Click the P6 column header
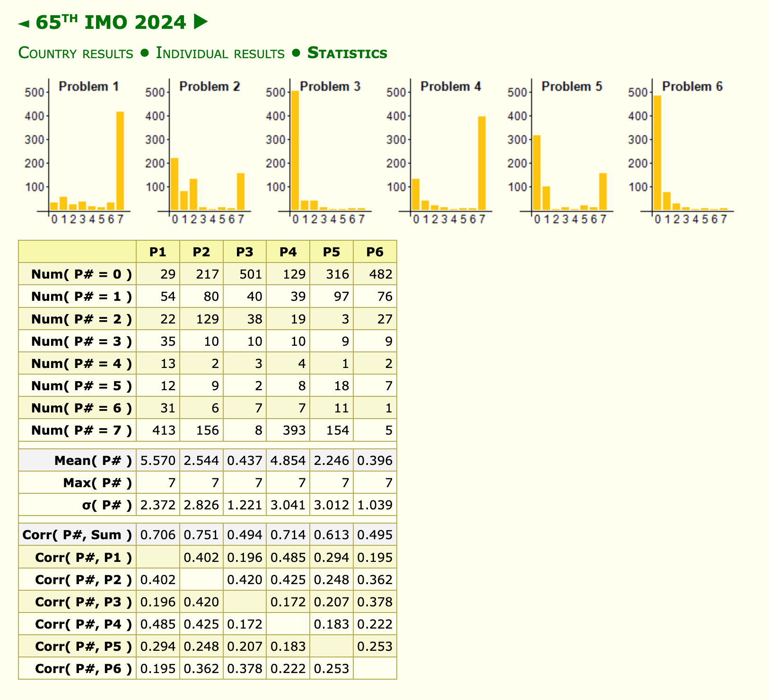The width and height of the screenshot is (769, 700). (375, 252)
